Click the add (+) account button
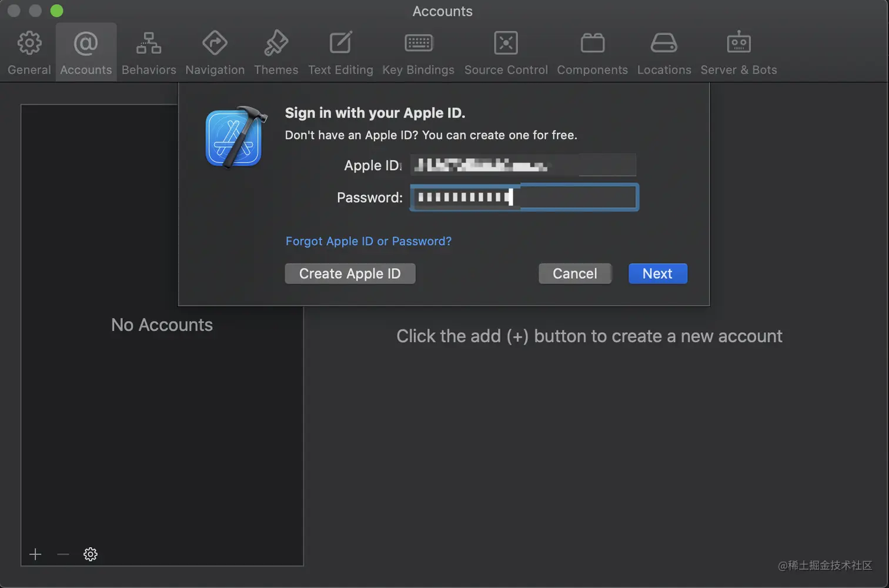 click(35, 554)
